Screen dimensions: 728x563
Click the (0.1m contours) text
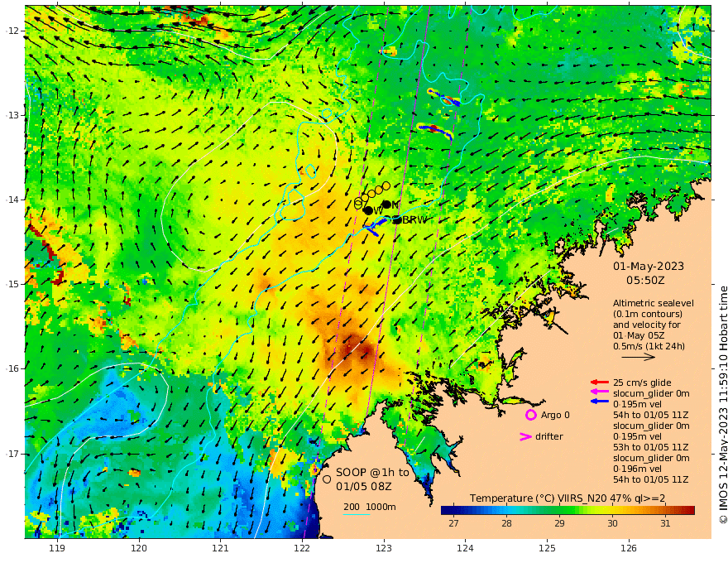click(x=648, y=314)
